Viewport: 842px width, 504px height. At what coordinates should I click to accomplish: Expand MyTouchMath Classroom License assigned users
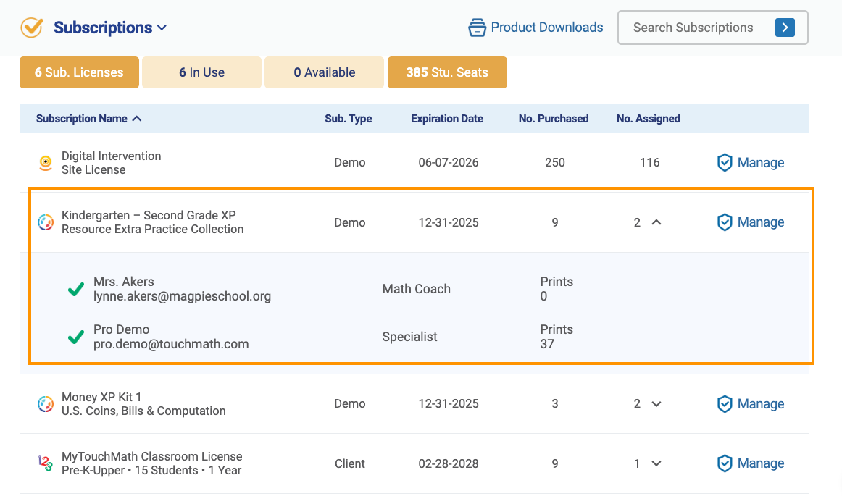click(x=656, y=463)
